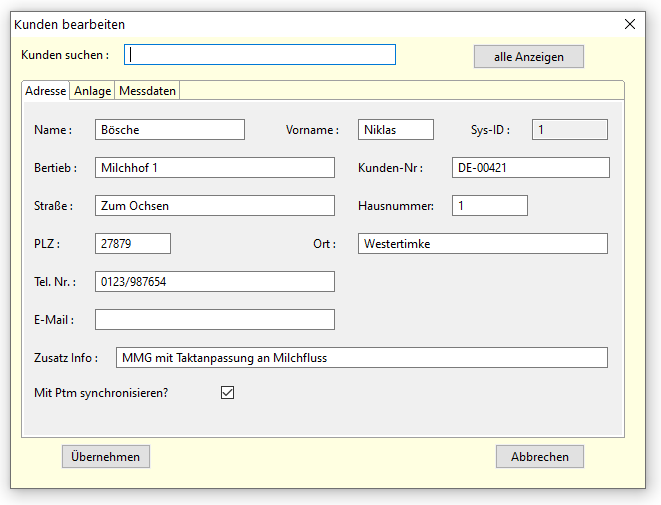Click the Kunden bearbeiten window title

pos(70,24)
